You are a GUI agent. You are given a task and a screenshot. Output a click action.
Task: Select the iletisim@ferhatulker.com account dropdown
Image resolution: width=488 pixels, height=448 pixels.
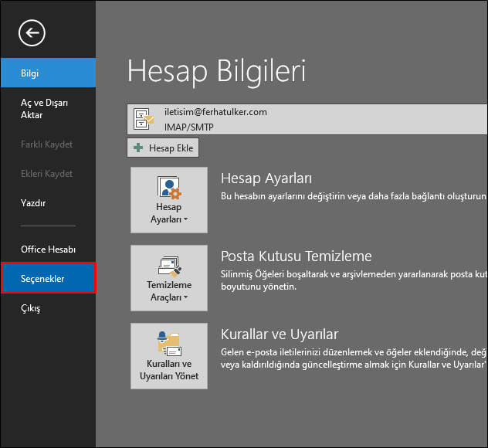307,120
